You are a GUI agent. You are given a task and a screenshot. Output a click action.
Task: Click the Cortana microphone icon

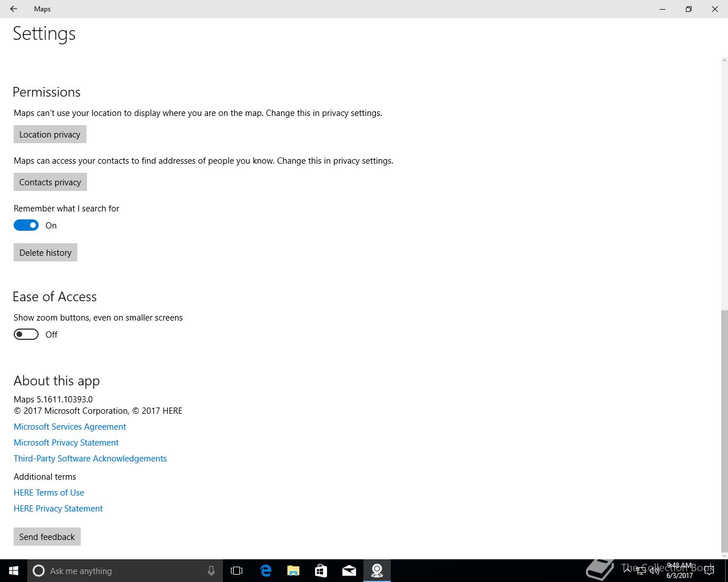tap(211, 571)
